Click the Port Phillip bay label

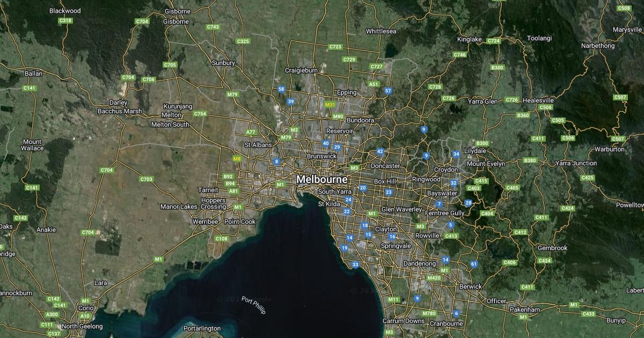click(253, 305)
